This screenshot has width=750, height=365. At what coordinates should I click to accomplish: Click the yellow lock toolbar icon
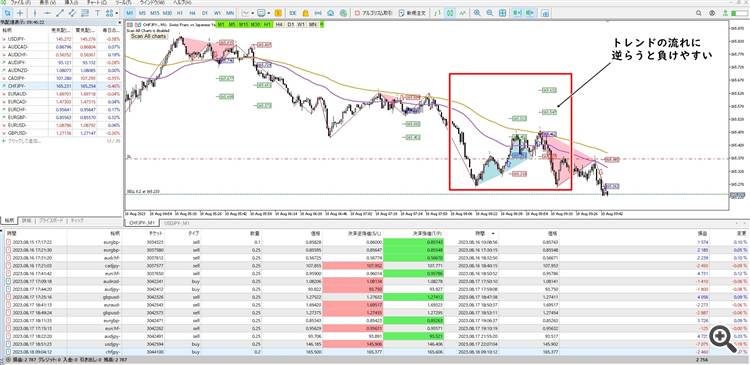click(305, 13)
